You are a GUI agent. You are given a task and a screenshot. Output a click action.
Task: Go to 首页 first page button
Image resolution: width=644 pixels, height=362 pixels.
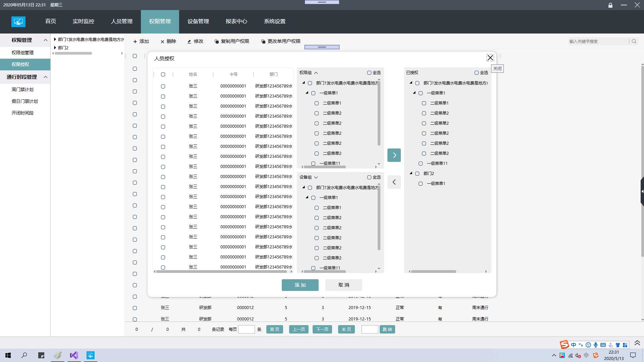275,329
